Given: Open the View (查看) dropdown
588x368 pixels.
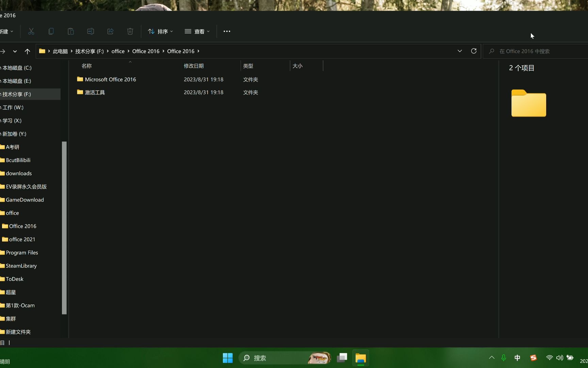Looking at the screenshot, I should [x=197, y=31].
